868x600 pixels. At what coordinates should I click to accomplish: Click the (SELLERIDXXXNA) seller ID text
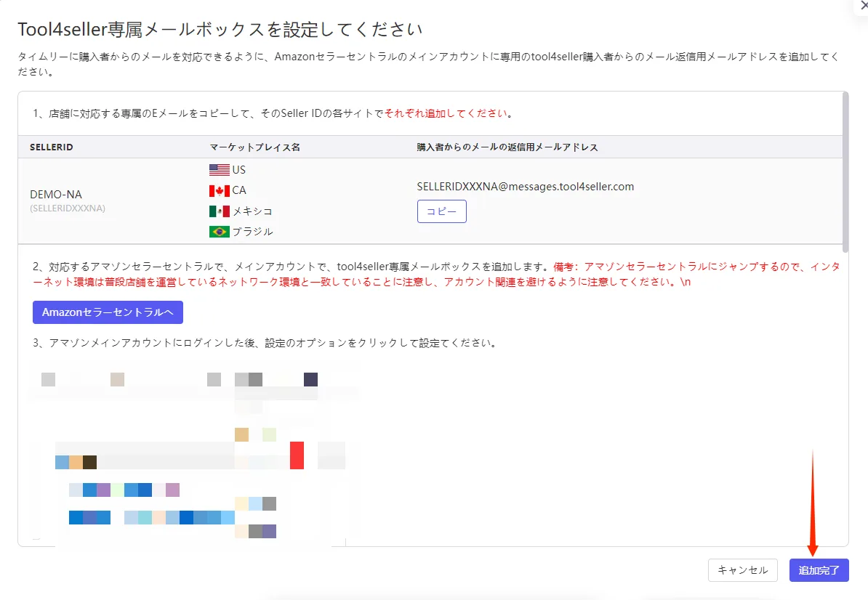click(68, 208)
